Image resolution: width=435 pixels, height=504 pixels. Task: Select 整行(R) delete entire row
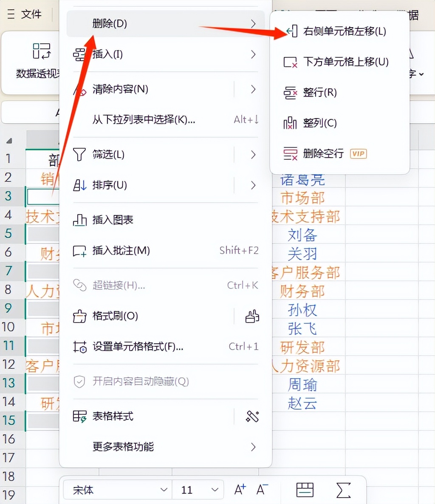point(339,93)
